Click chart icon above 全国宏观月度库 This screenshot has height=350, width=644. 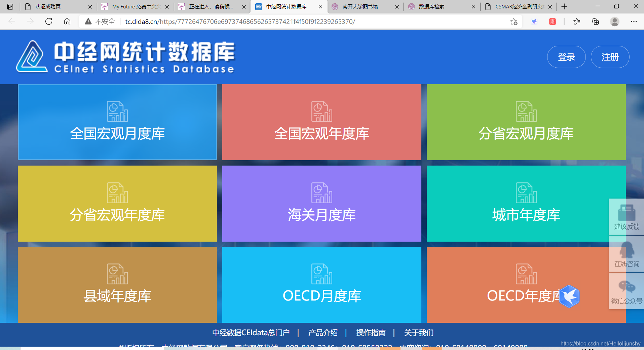click(x=117, y=111)
